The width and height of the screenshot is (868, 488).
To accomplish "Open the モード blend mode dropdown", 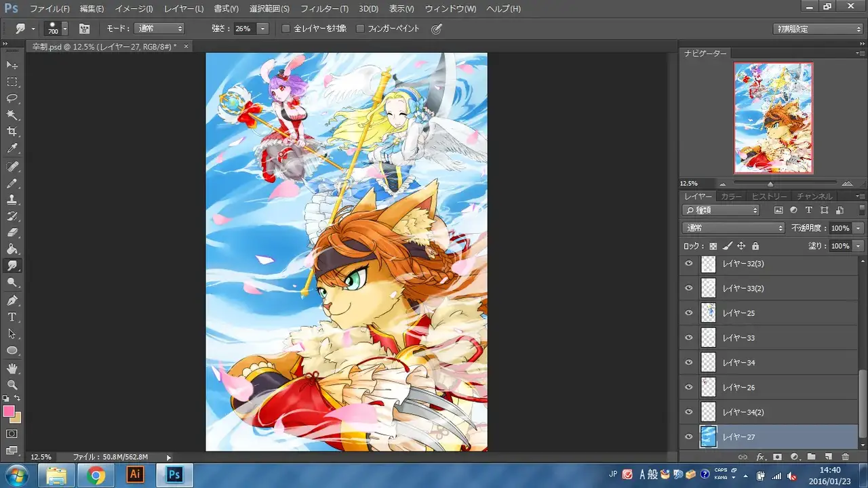I will tap(159, 29).
